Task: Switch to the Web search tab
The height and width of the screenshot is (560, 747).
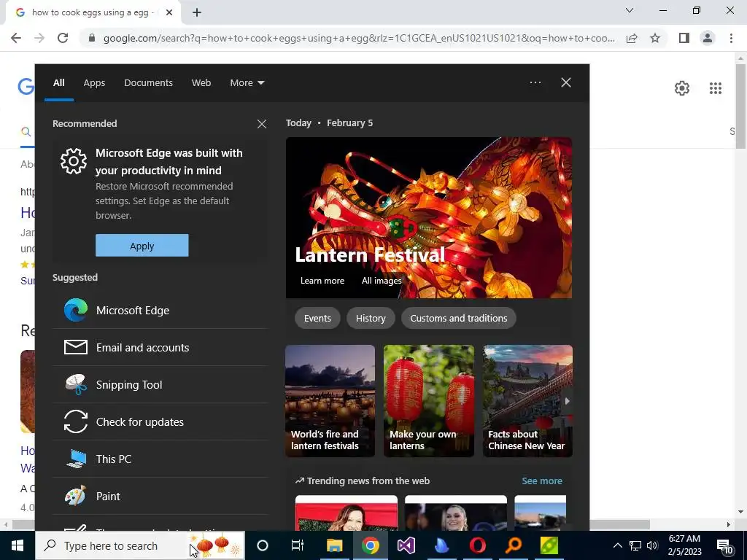Action: (x=201, y=83)
